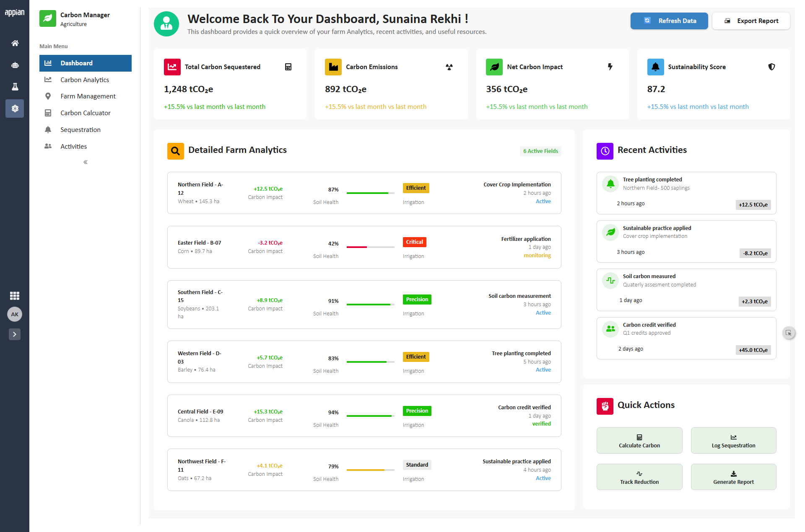Click Easter Field soil health progress bar
This screenshot has width=805, height=532.
tap(371, 247)
